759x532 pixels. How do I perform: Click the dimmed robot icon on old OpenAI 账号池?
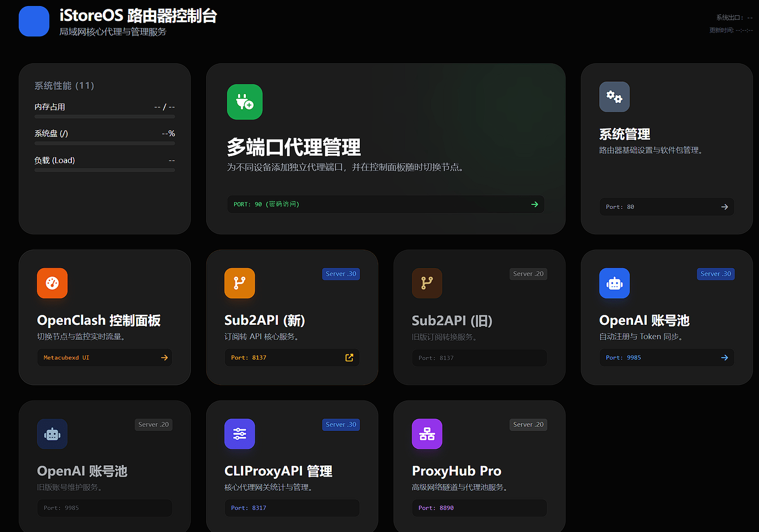click(x=52, y=434)
